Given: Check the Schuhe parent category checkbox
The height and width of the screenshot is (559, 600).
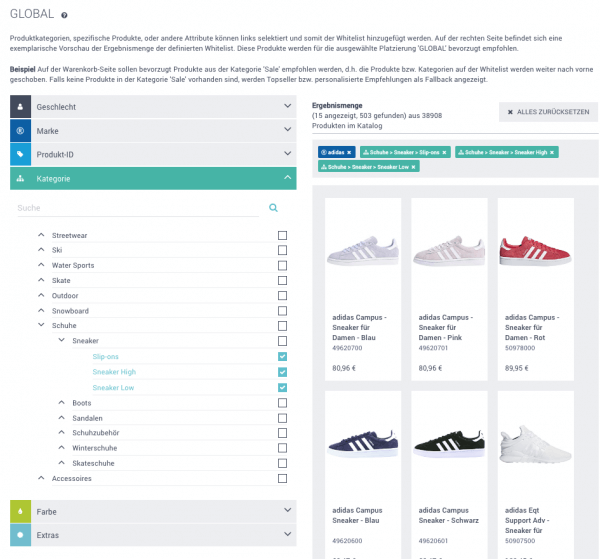Looking at the screenshot, I should (x=282, y=326).
